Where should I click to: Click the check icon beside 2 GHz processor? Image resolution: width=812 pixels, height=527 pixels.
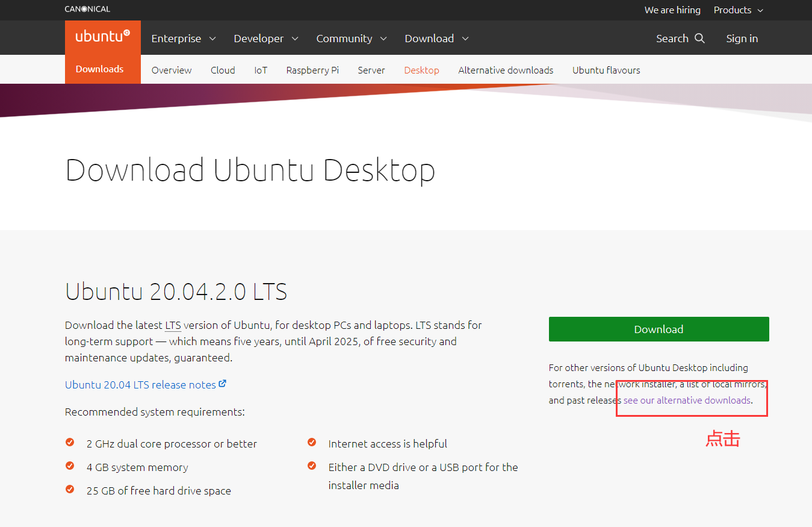(70, 443)
